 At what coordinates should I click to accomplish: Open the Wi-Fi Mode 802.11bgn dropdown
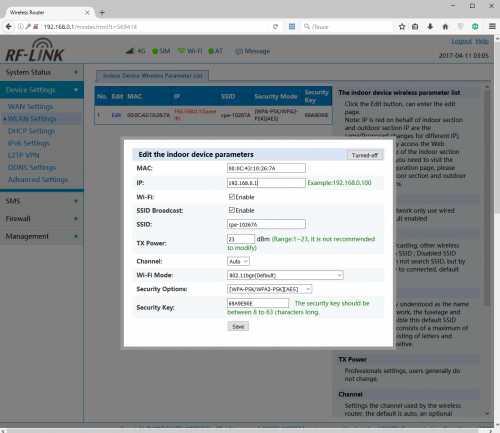tap(285, 275)
